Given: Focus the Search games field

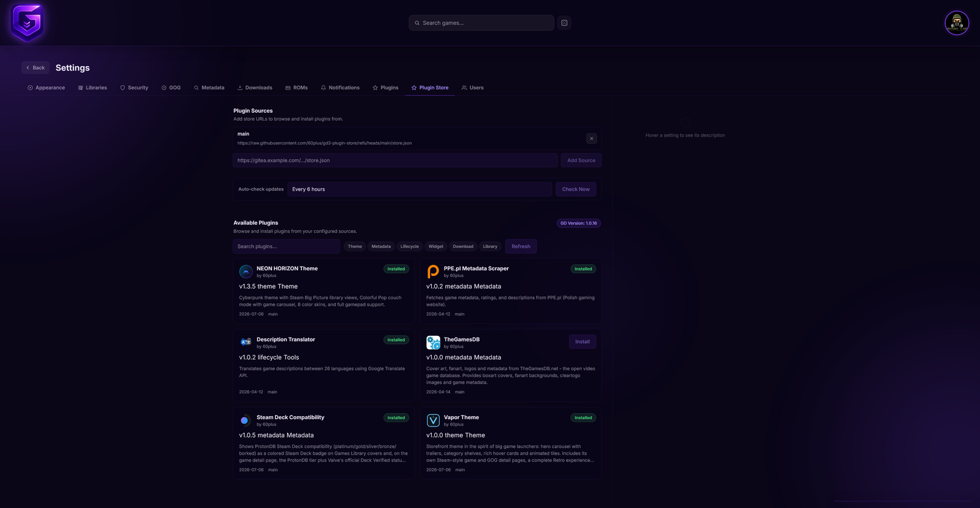Looking at the screenshot, I should [x=481, y=23].
